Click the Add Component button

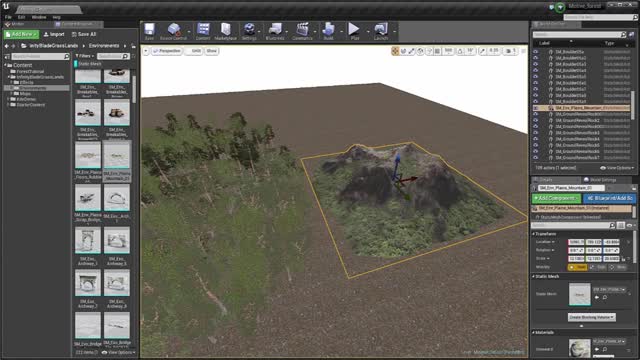(x=556, y=198)
